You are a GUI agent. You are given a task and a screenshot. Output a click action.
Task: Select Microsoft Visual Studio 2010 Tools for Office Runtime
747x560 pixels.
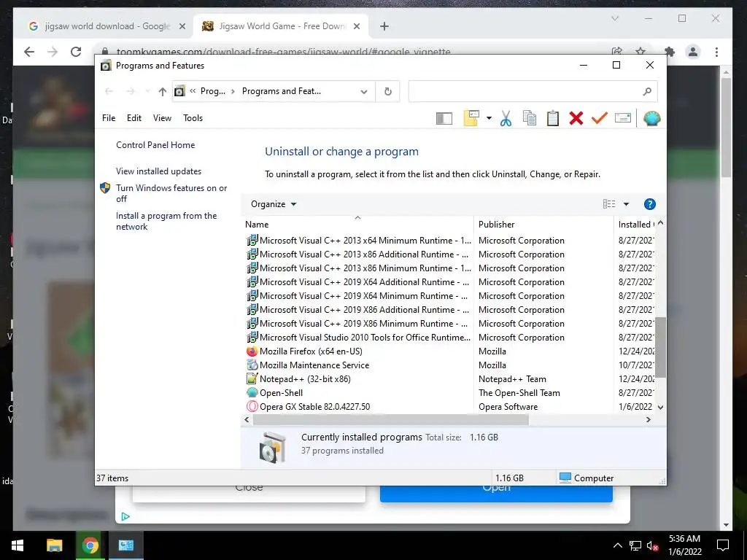point(365,338)
